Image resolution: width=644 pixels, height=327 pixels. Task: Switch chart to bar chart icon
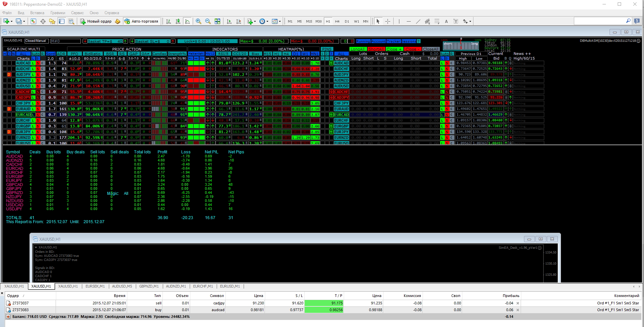click(168, 21)
